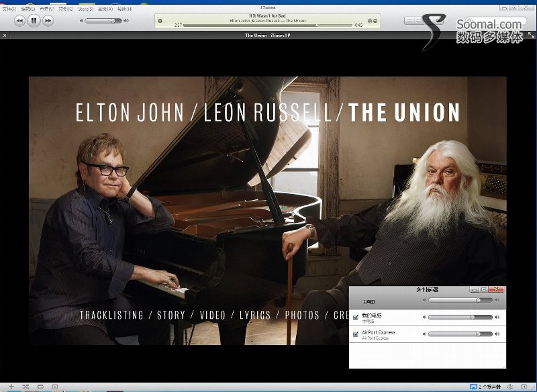Adjust the master volume slider in the speakers window
537x392 pixels.
pos(460,300)
